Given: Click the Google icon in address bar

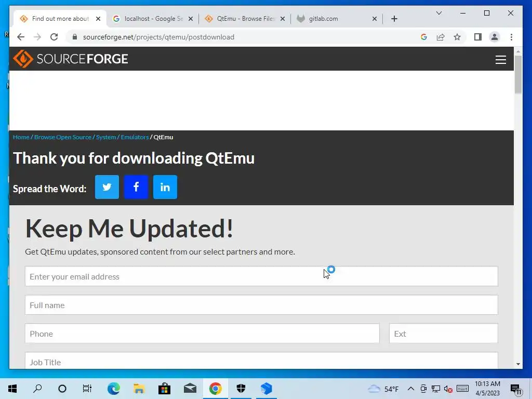Looking at the screenshot, I should [x=424, y=37].
